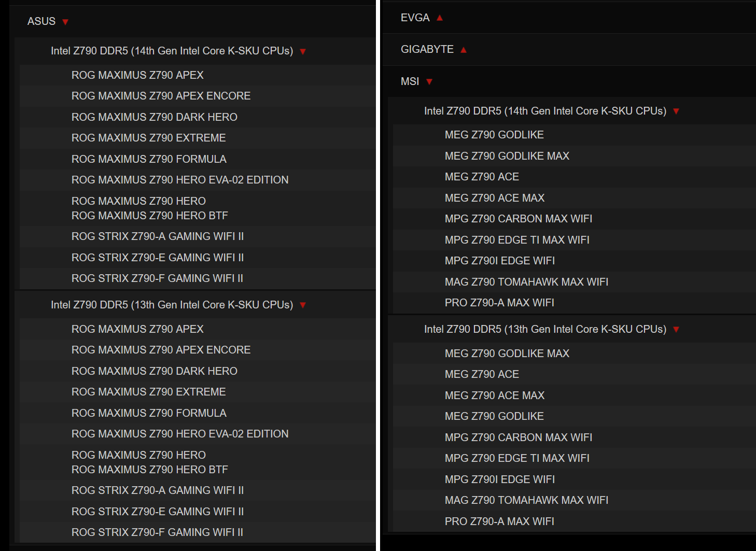Select PRO Z790-A MAX WIFI under MSI 14th Gen

499,303
